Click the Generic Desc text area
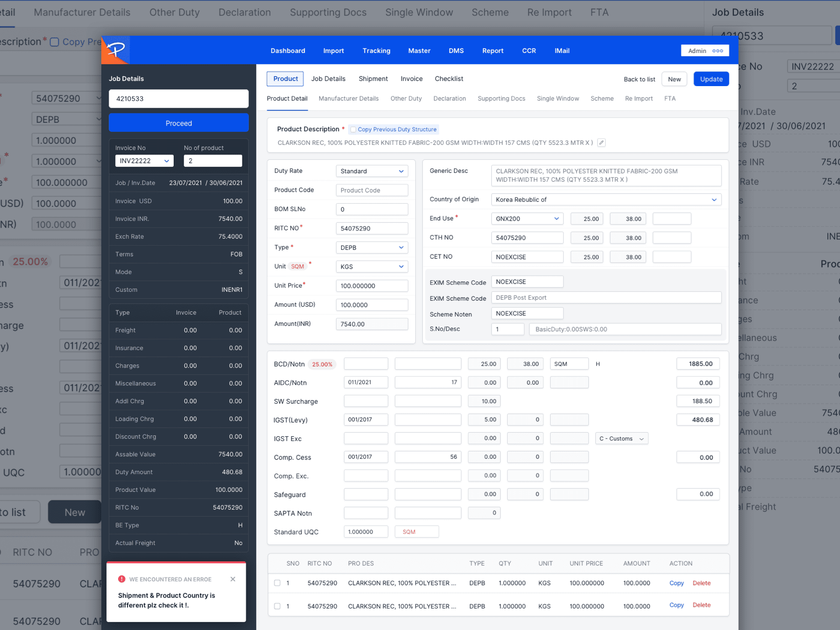The height and width of the screenshot is (630, 840). click(x=606, y=175)
